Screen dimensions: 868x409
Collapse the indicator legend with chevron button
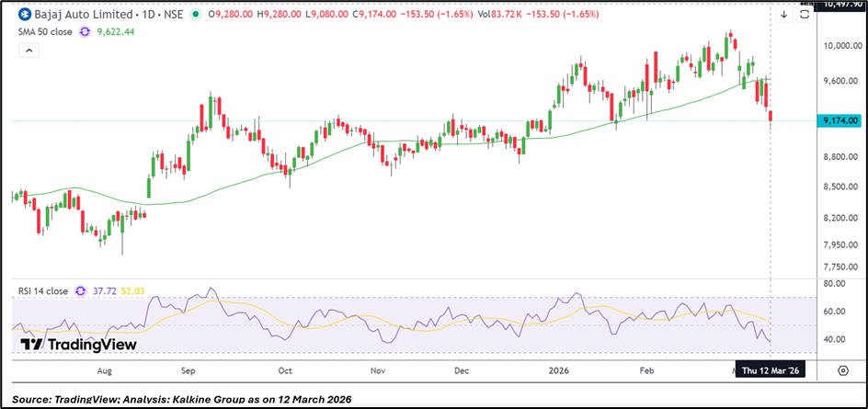point(29,50)
